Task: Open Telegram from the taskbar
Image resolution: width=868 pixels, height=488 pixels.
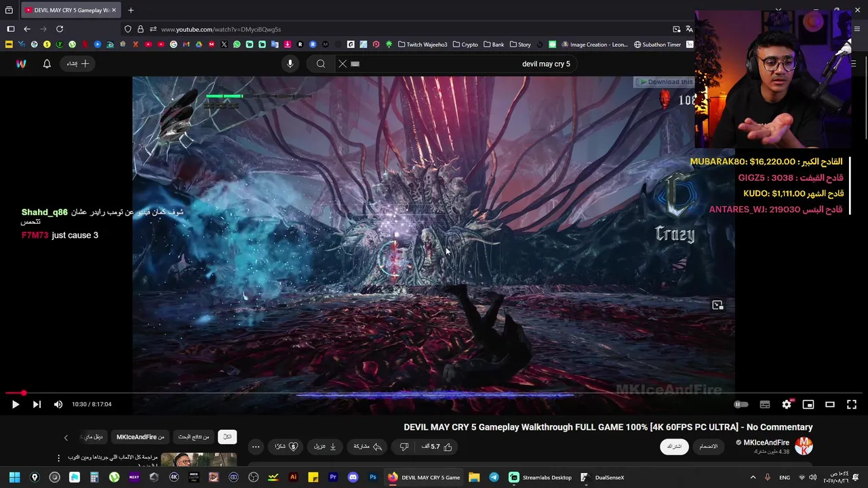Action: 494,477
